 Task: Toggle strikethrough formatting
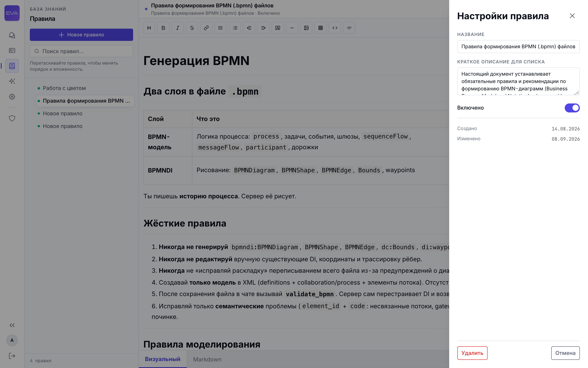[192, 28]
